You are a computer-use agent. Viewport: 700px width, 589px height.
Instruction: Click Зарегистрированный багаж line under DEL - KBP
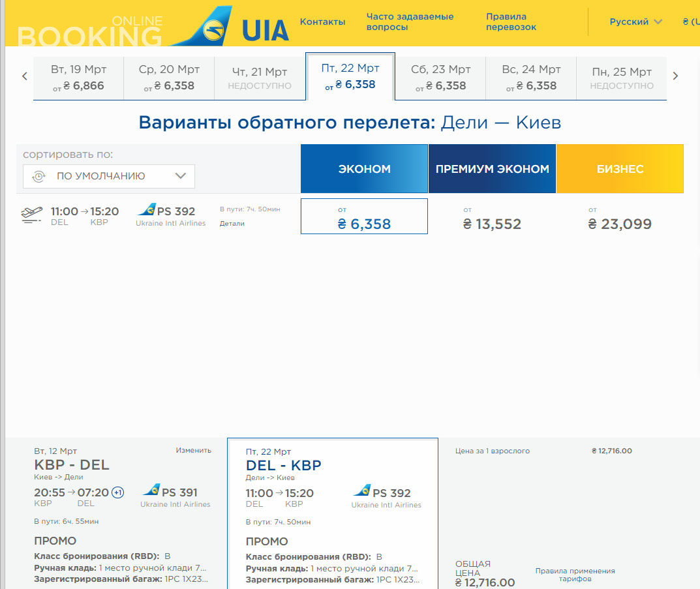(333, 580)
